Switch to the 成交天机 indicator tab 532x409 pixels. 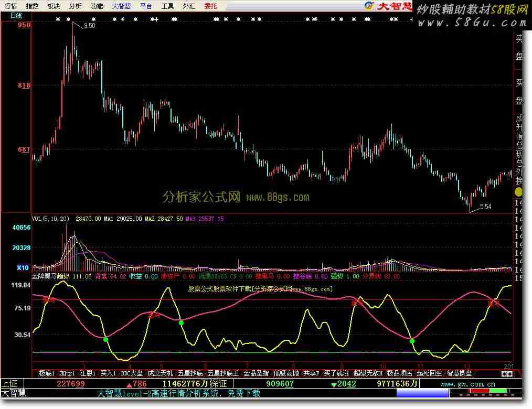160,373
